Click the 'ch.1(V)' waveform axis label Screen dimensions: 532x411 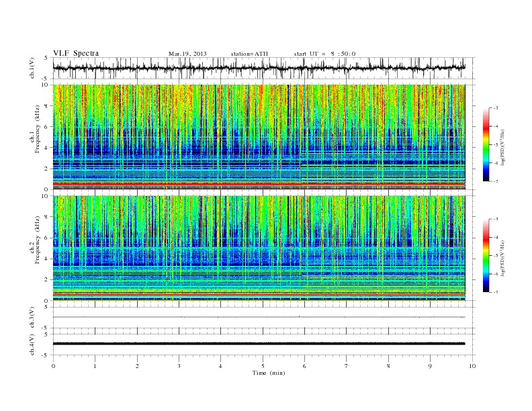coord(32,68)
